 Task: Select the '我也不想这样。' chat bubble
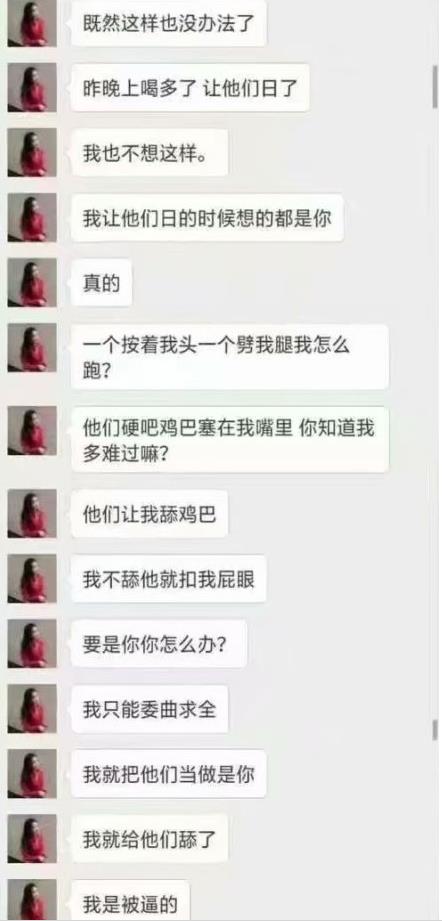[x=149, y=153]
